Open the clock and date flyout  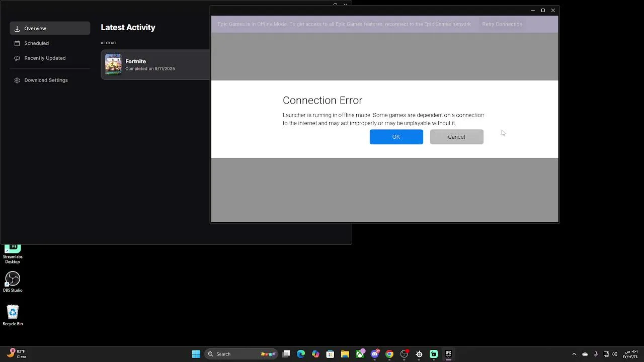[630, 354]
